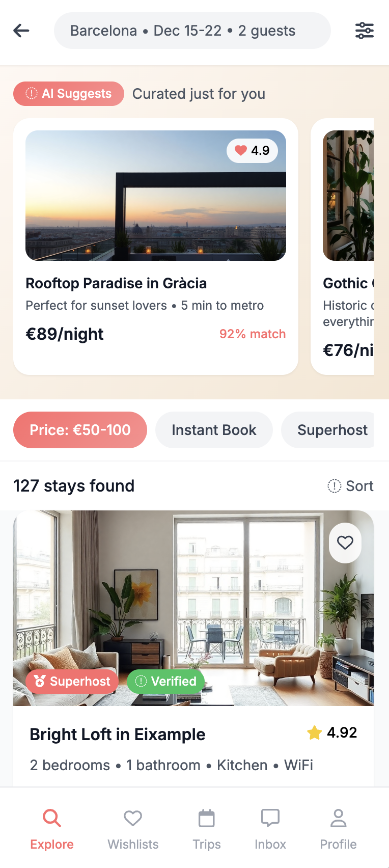Tap the Superhost badge on the loft photo
Viewport: 389px width, 868px height.
72,682
